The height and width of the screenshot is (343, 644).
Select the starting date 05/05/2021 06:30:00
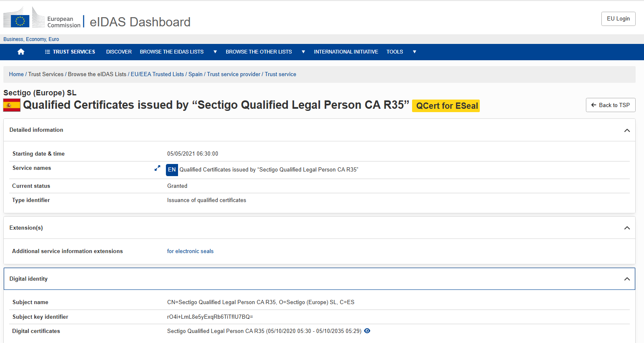click(193, 154)
